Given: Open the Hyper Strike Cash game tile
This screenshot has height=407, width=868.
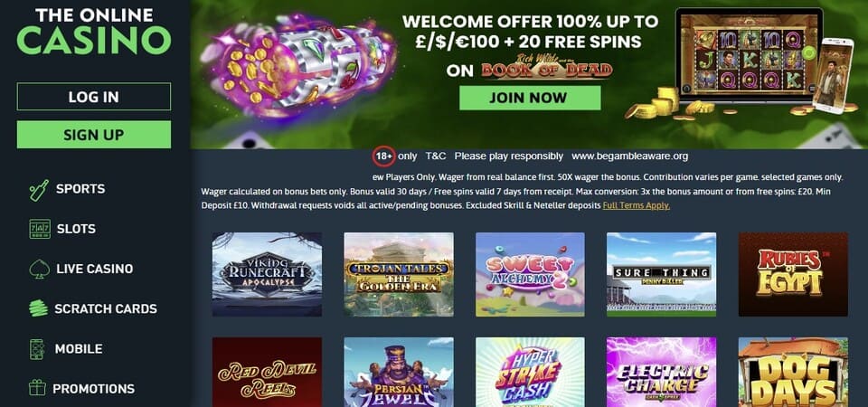Looking at the screenshot, I should tap(530, 372).
